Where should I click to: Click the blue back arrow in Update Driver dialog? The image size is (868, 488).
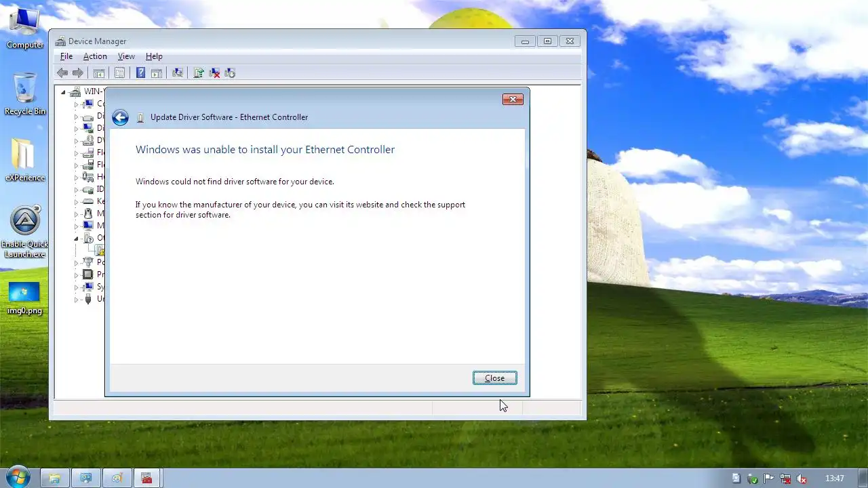(120, 117)
